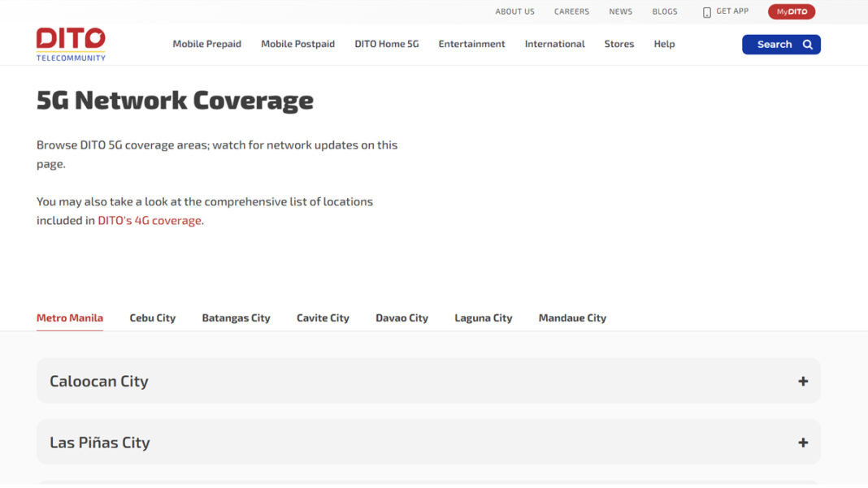Image resolution: width=868 pixels, height=488 pixels.
Task: Click the magnifier icon in Search button
Action: (807, 45)
